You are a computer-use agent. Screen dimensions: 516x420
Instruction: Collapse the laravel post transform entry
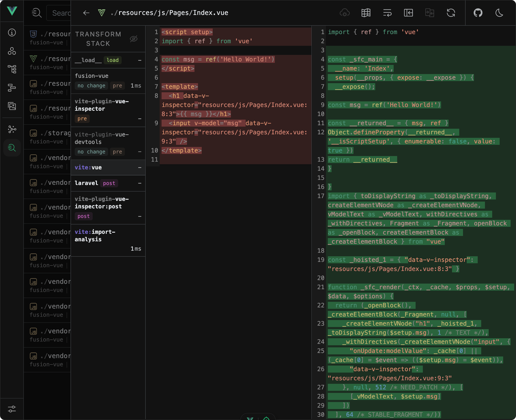pyautogui.click(x=140, y=183)
